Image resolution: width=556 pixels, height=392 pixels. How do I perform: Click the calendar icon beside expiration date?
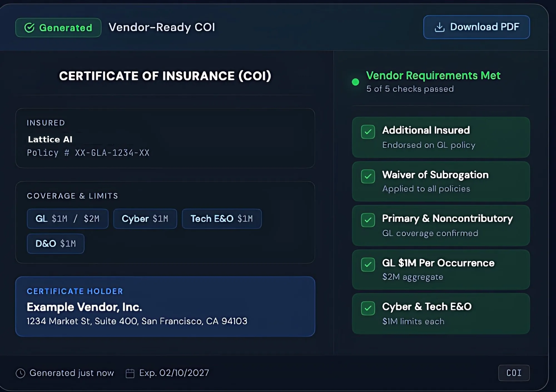click(x=130, y=373)
